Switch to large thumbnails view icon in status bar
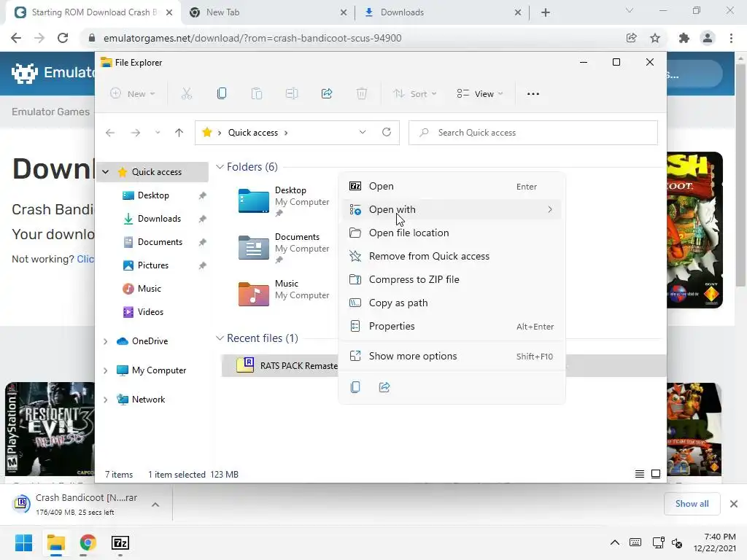Viewport: 747px width, 560px height. point(656,474)
